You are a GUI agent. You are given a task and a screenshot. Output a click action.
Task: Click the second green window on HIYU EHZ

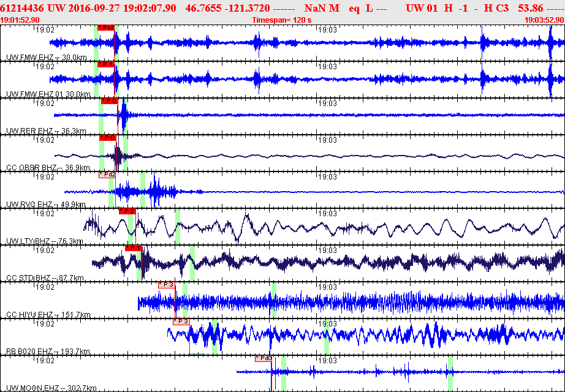click(274, 300)
